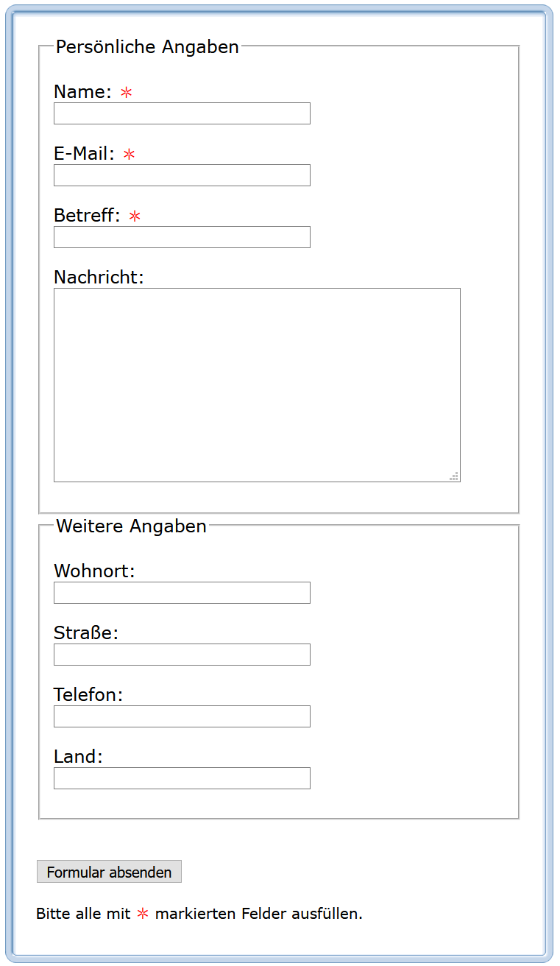Click inside the Nachricht text area
The image size is (560, 966).
coord(257,384)
